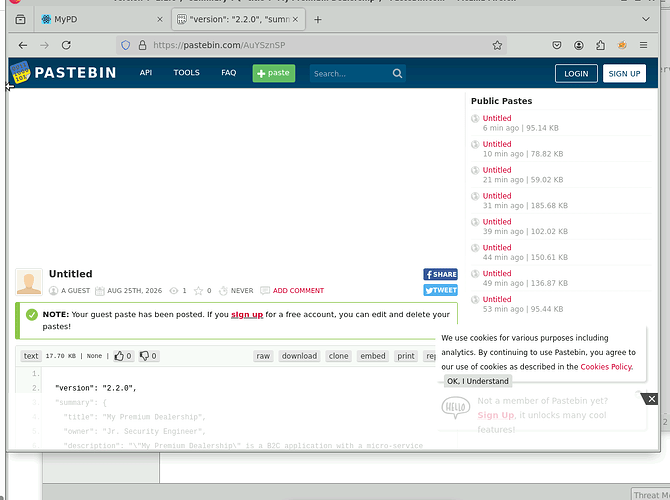Select the pastebin "version": "2.2.0" tab

[239, 20]
